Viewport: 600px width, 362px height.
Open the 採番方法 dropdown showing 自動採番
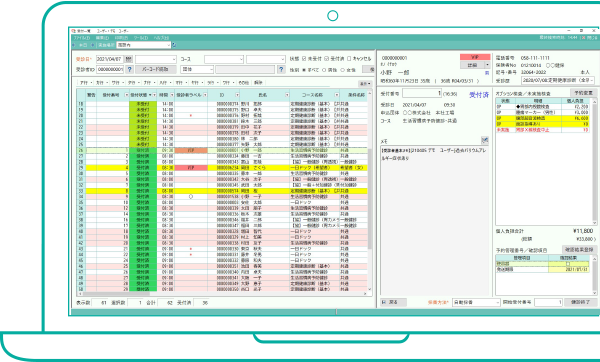(476, 302)
